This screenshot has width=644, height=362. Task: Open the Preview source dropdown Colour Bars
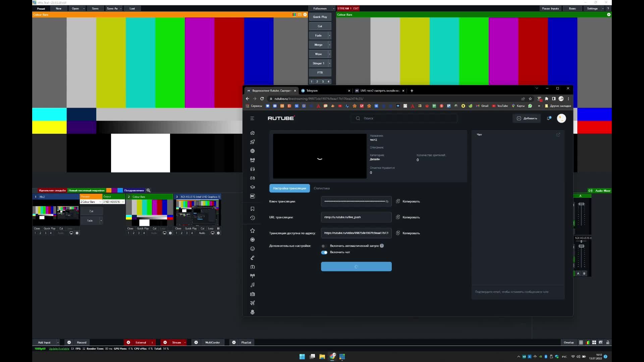pyautogui.click(x=91, y=202)
